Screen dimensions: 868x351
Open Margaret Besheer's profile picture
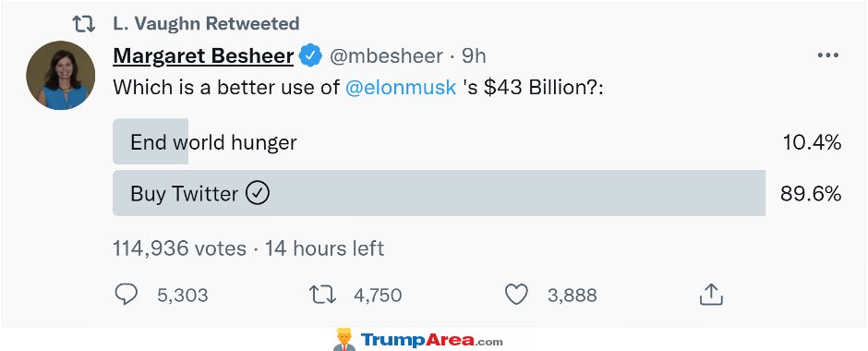pos(61,76)
